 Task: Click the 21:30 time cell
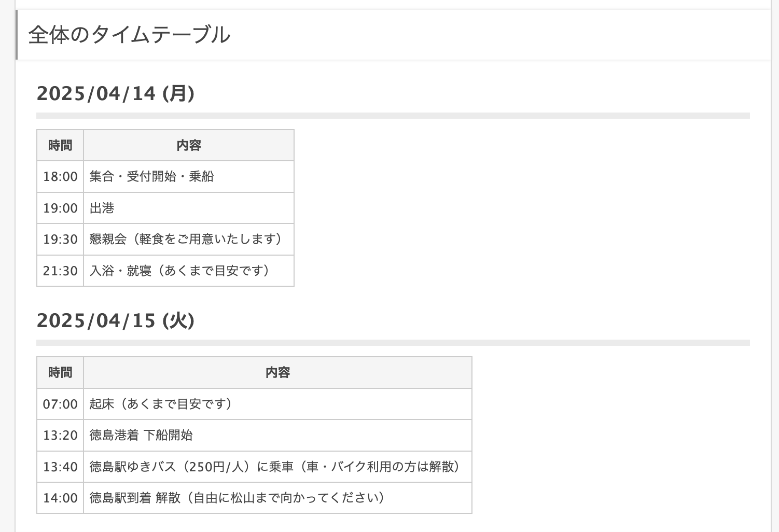[x=60, y=271]
